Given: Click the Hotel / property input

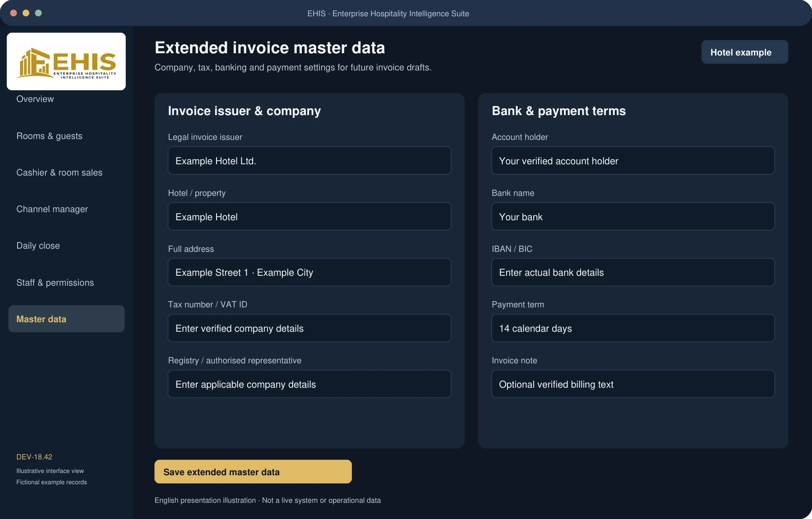Looking at the screenshot, I should click(x=309, y=217).
